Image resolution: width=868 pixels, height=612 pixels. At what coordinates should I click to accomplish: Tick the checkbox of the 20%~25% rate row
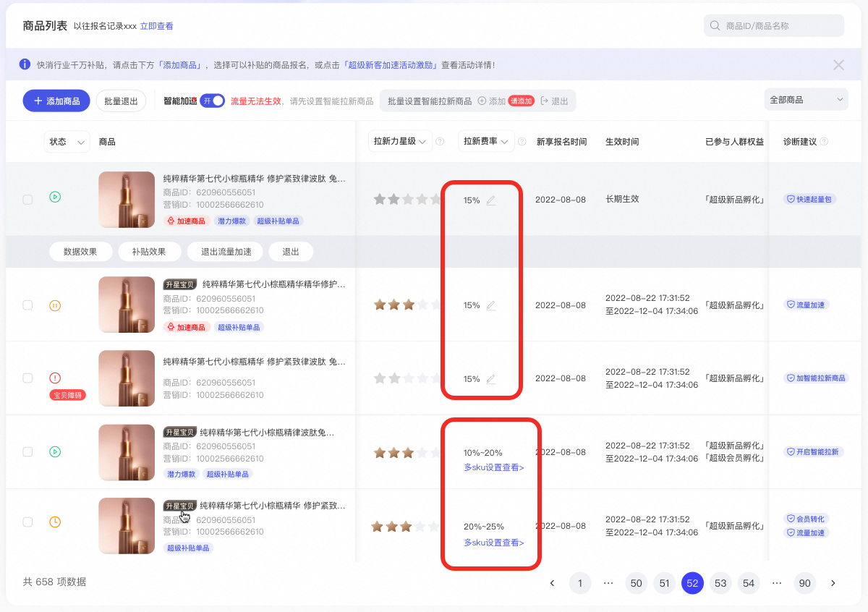pos(27,522)
